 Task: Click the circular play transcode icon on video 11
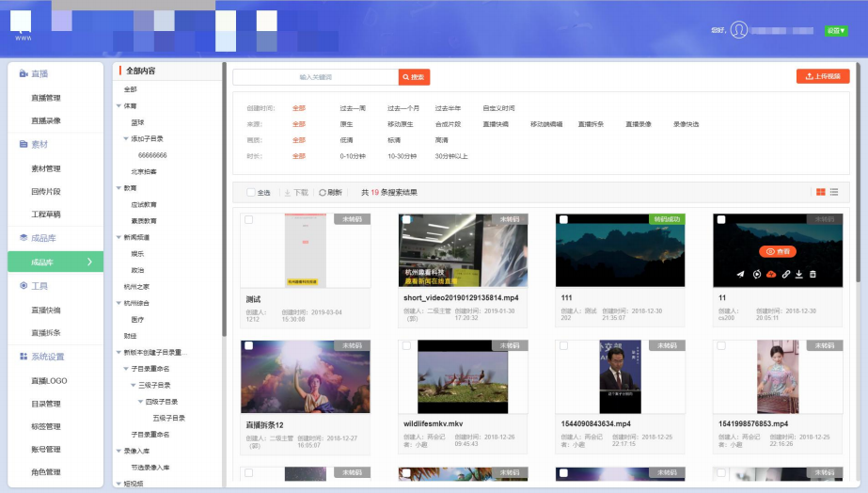(756, 274)
